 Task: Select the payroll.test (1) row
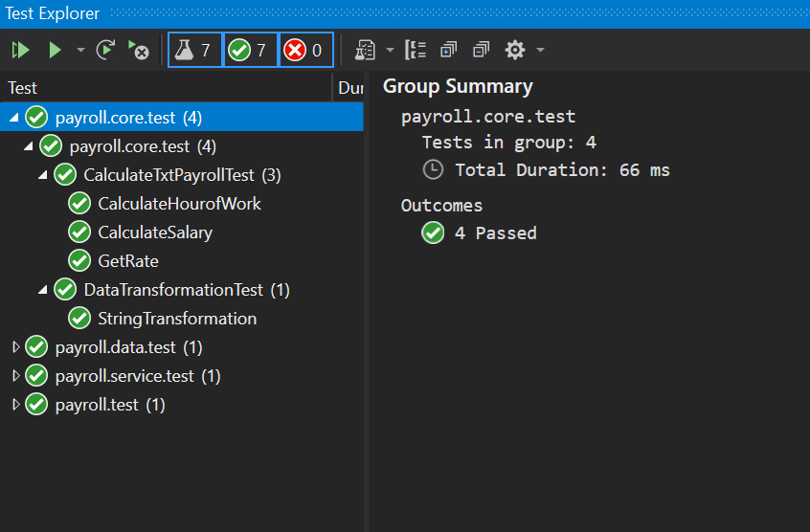(x=182, y=405)
